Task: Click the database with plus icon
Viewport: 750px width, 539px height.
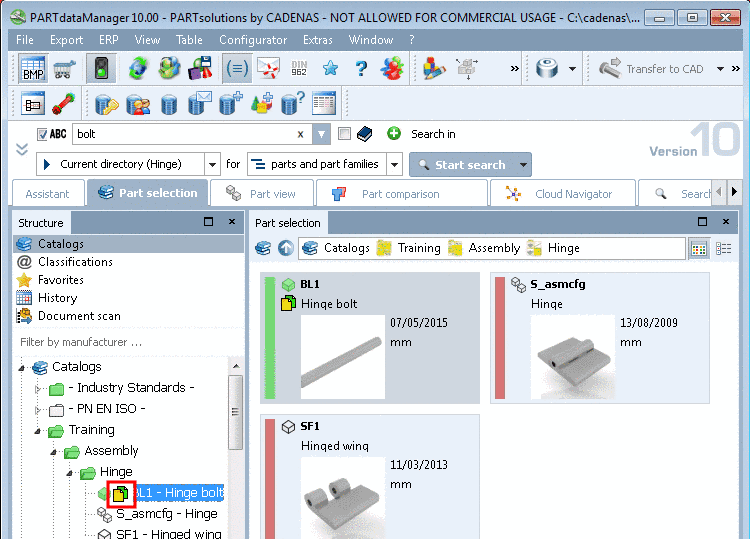Action: [231, 103]
